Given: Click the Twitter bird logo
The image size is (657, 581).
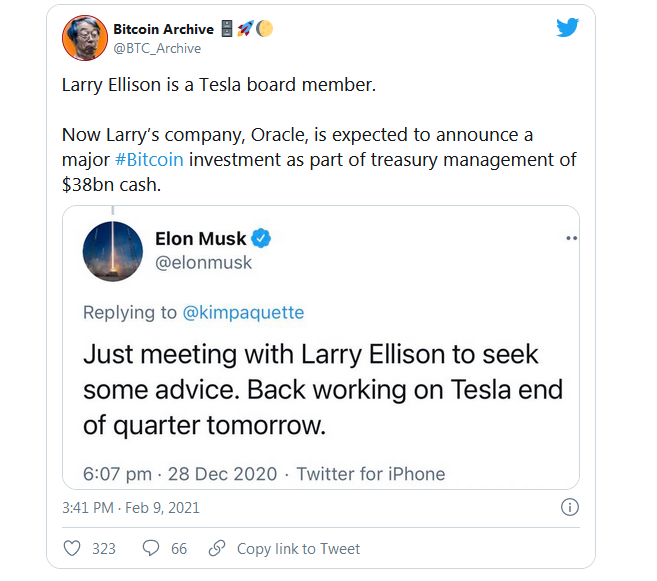Looking at the screenshot, I should click(568, 28).
